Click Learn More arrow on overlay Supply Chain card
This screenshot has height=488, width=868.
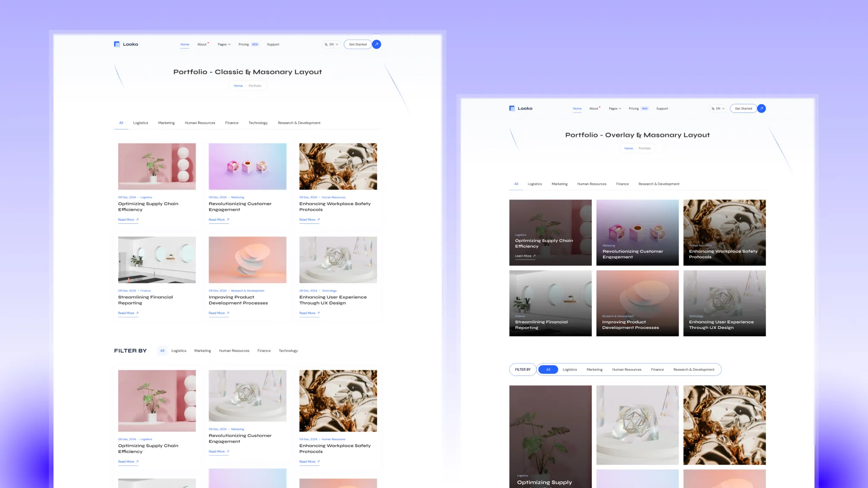[x=534, y=256]
